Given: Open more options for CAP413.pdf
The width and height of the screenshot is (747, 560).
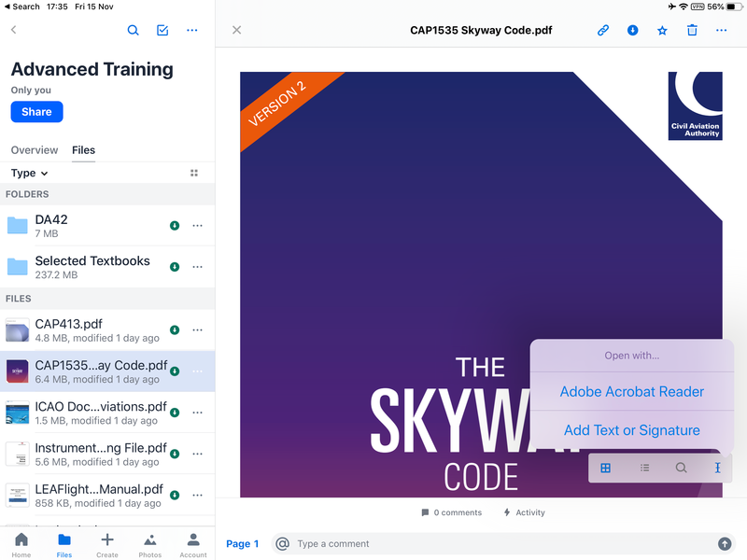Looking at the screenshot, I should pyautogui.click(x=198, y=330).
